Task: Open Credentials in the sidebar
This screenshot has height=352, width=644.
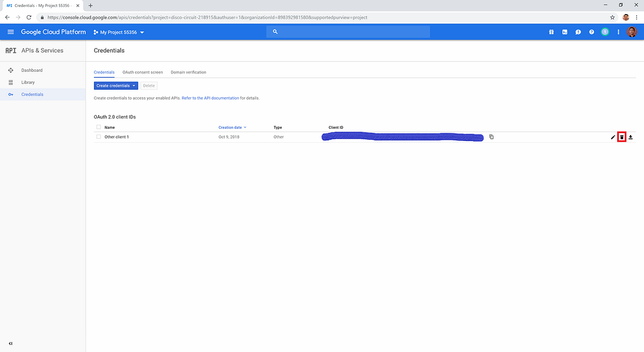Action: (32, 94)
